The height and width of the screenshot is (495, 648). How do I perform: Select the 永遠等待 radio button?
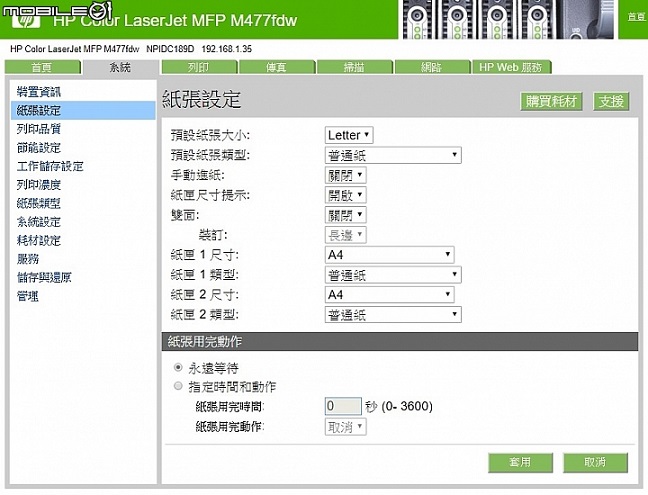[178, 367]
